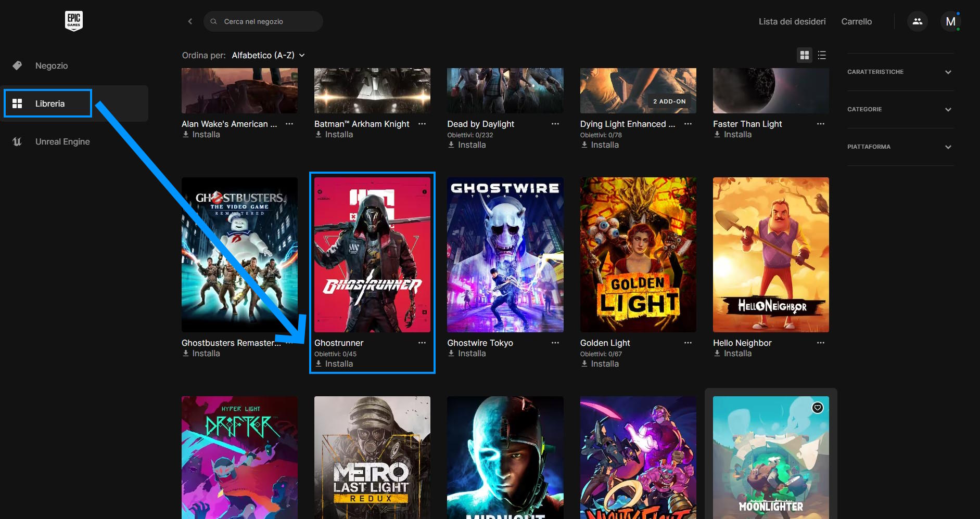Screen dimensions: 980x519
Task: Open the Hyper Light Drifter cover
Action: point(239,458)
